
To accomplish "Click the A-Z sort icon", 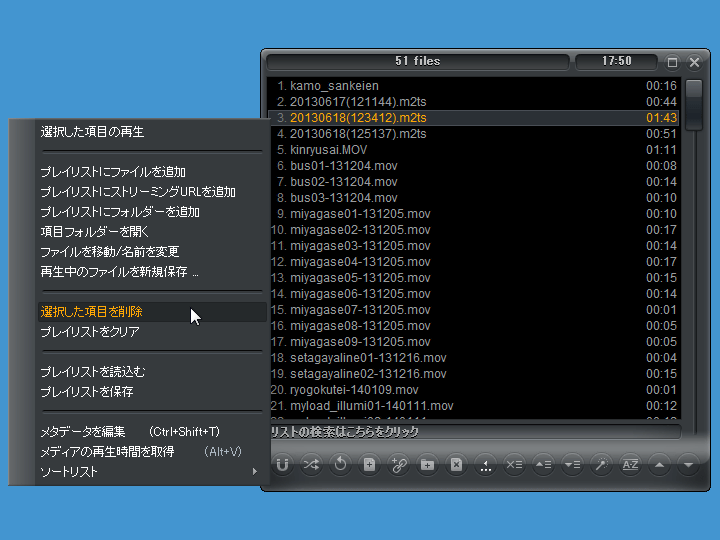I will (x=630, y=465).
